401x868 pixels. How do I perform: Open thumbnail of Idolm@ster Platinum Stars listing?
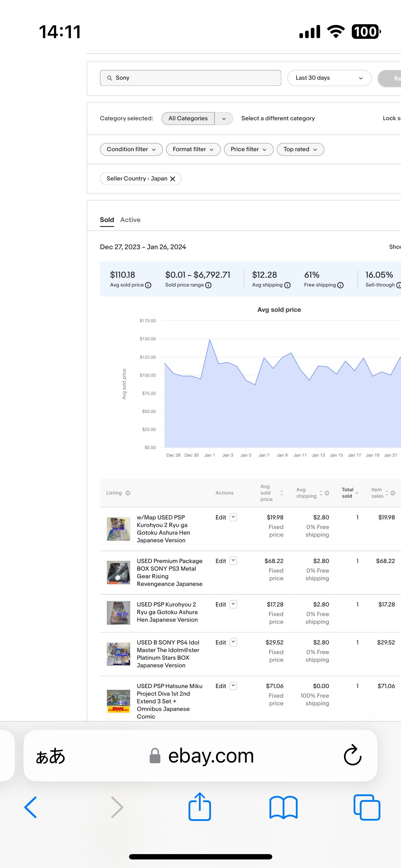tap(119, 654)
